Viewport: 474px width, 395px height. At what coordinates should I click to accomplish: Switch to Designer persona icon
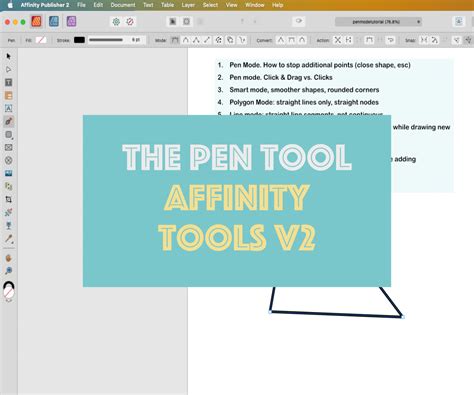[x=54, y=22]
